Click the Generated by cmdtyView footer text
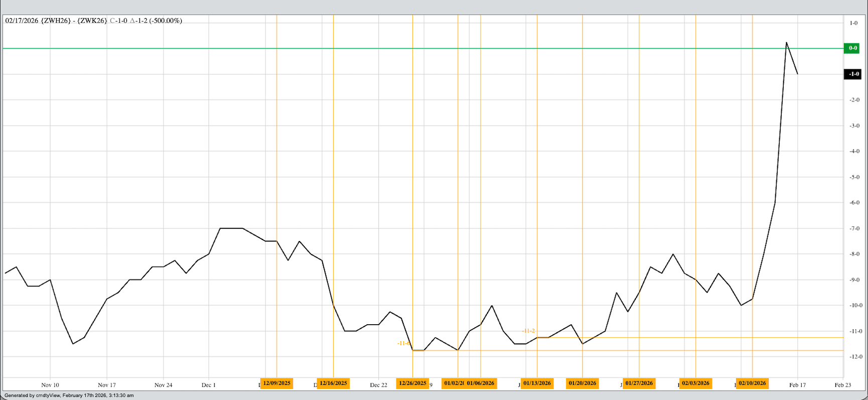The width and height of the screenshot is (868, 400). [69, 395]
